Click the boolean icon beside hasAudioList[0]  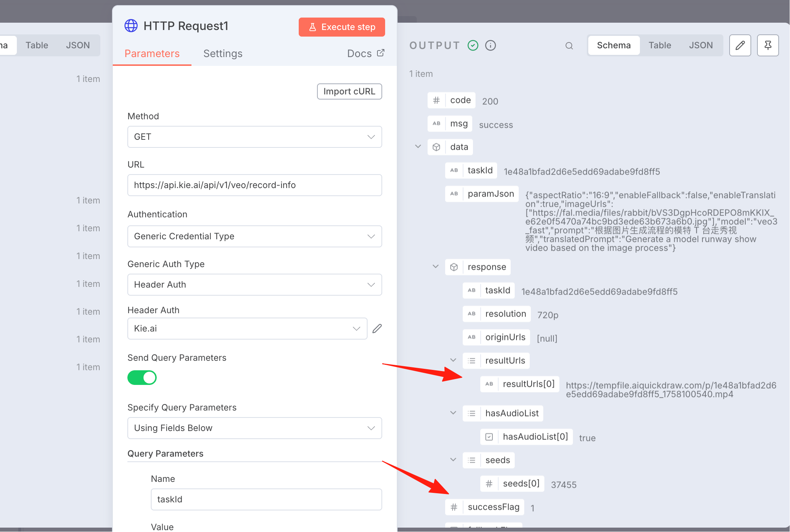pyautogui.click(x=489, y=437)
